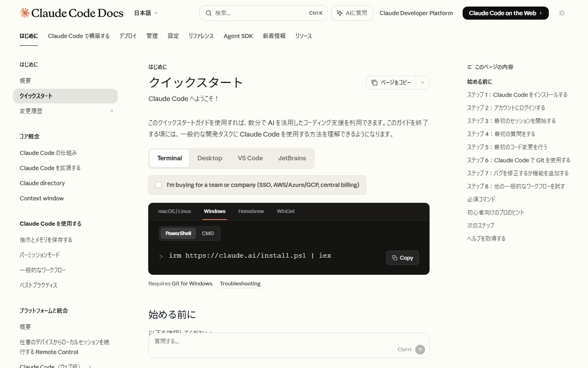Open the Remote Control sidebar entry
The image size is (588, 368).
[x=65, y=347]
